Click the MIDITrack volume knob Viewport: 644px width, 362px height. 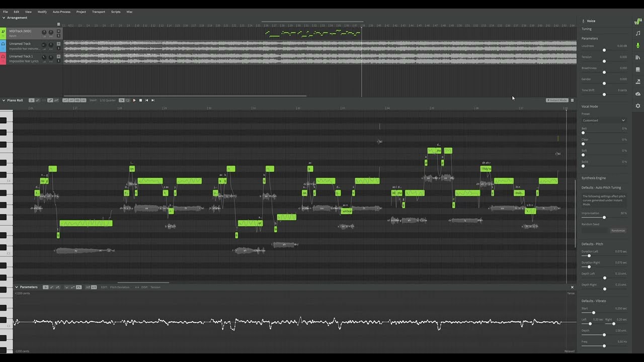pyautogui.click(x=44, y=32)
